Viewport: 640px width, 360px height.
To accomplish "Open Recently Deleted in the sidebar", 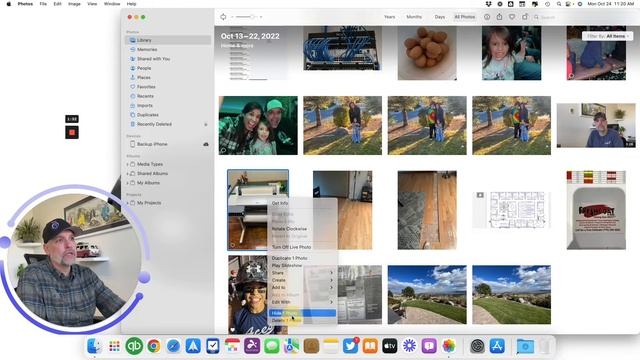I will [x=168, y=124].
